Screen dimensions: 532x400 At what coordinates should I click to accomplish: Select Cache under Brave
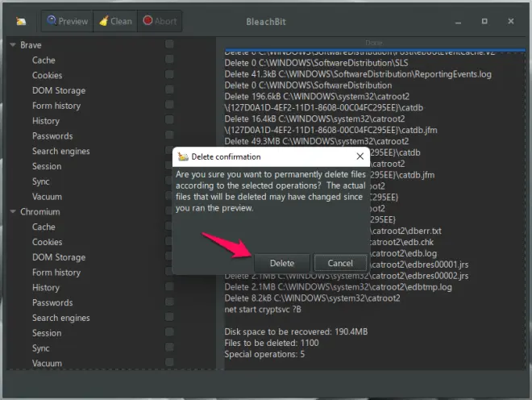point(44,60)
